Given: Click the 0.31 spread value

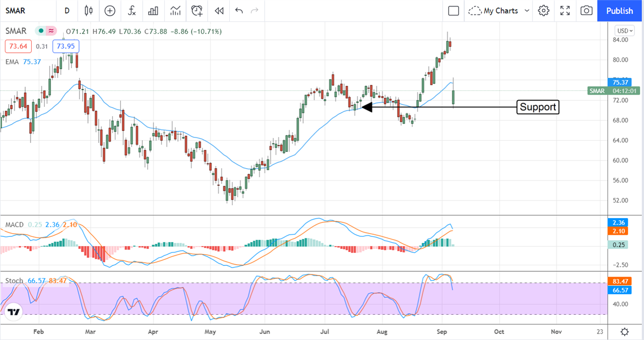Looking at the screenshot, I should click(x=42, y=46).
